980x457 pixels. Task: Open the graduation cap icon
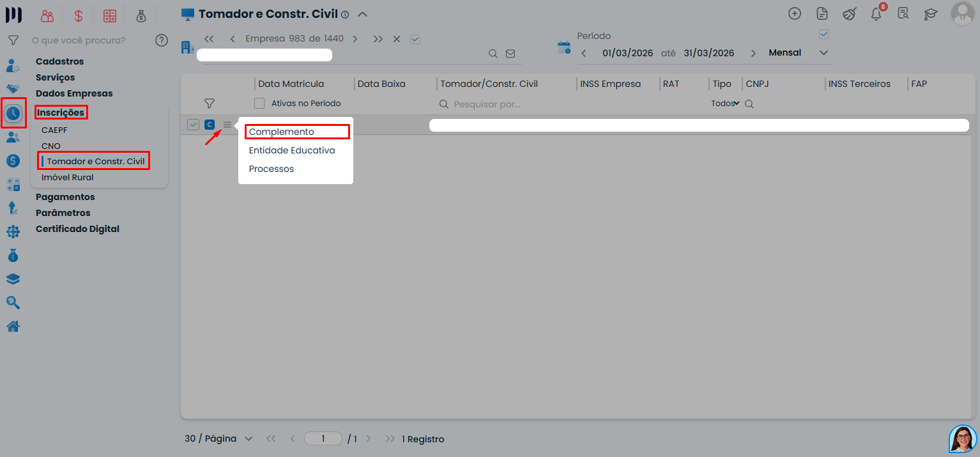931,13
